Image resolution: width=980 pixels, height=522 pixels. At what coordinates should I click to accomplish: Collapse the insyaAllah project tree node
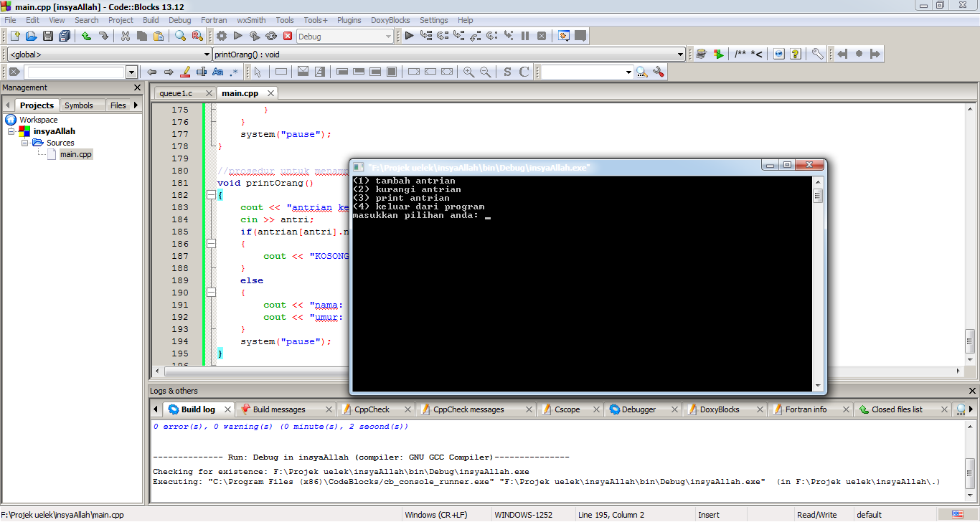click(x=11, y=131)
